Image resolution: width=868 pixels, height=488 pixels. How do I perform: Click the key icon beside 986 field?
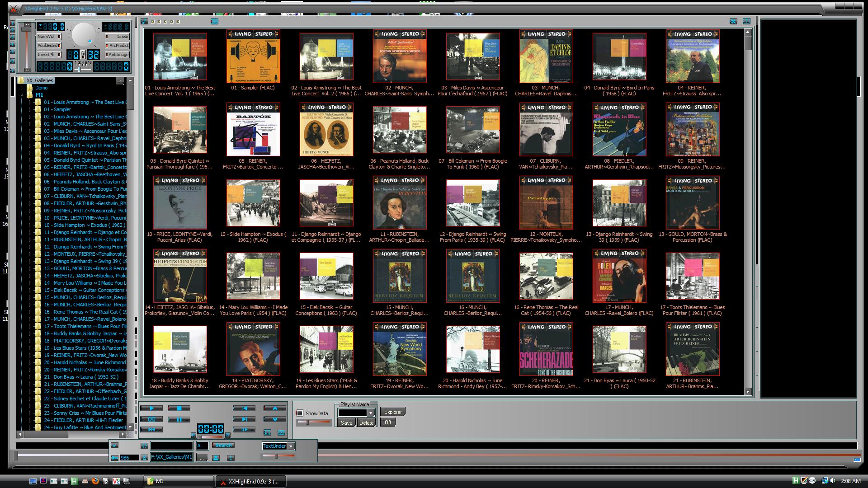coord(114,458)
